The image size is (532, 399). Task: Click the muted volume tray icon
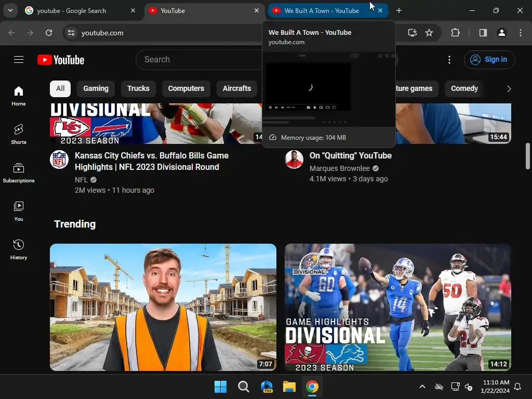[469, 387]
